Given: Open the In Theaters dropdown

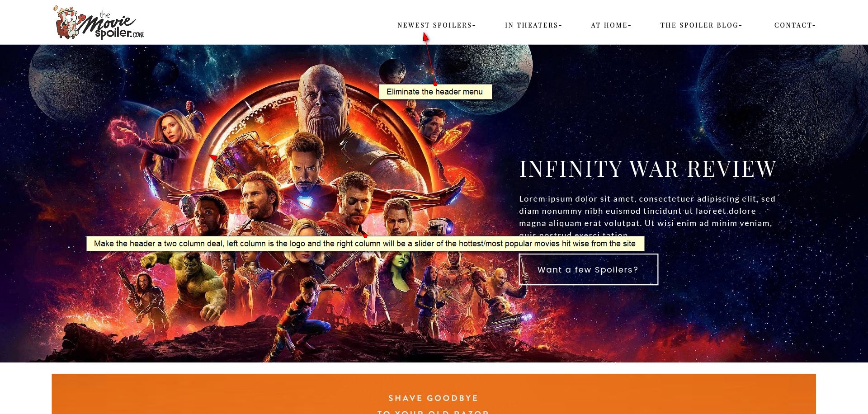Looking at the screenshot, I should [533, 25].
